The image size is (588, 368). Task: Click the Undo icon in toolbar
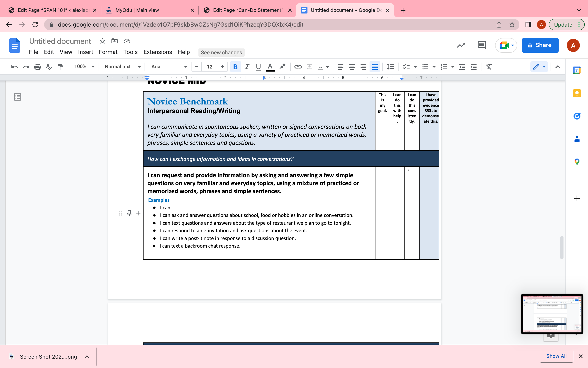pyautogui.click(x=14, y=67)
